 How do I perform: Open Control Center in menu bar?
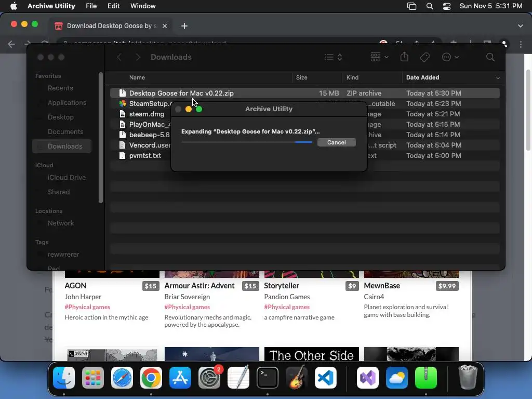tap(446, 6)
